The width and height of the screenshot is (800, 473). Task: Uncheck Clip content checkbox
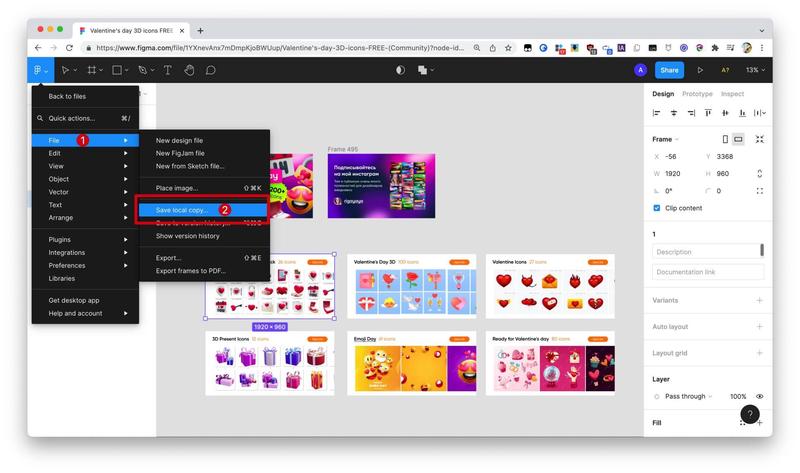tap(657, 208)
